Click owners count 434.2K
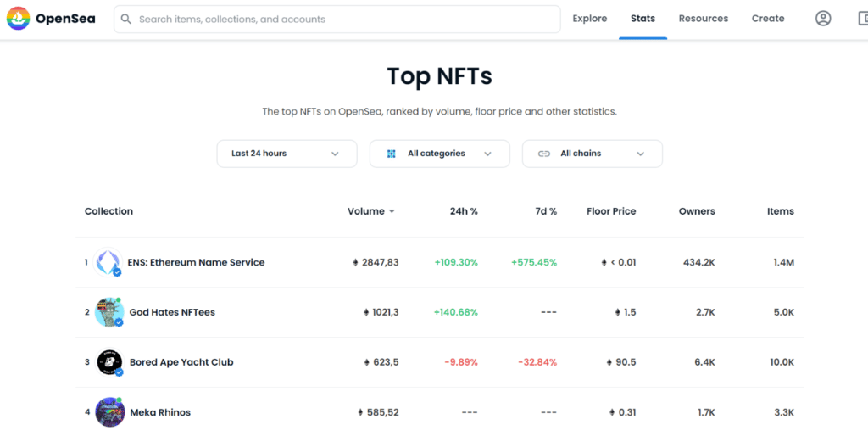This screenshot has height=436, width=868. pyautogui.click(x=699, y=262)
